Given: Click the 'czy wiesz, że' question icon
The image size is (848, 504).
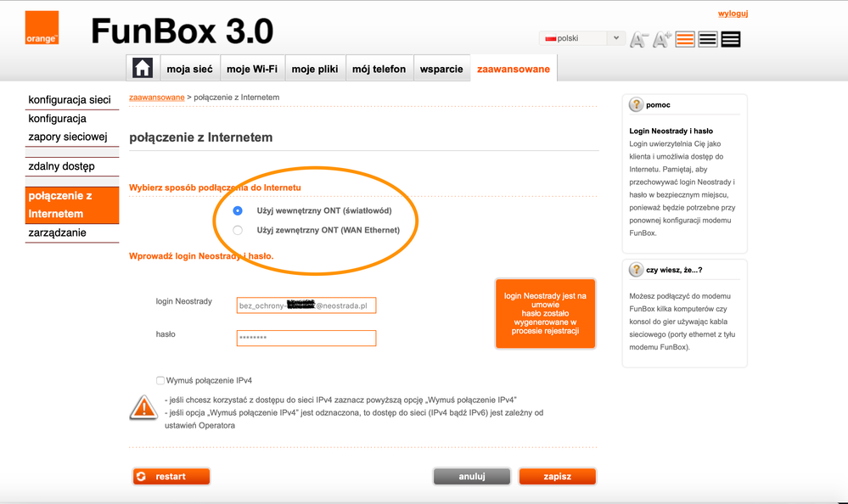Looking at the screenshot, I should pos(636,269).
